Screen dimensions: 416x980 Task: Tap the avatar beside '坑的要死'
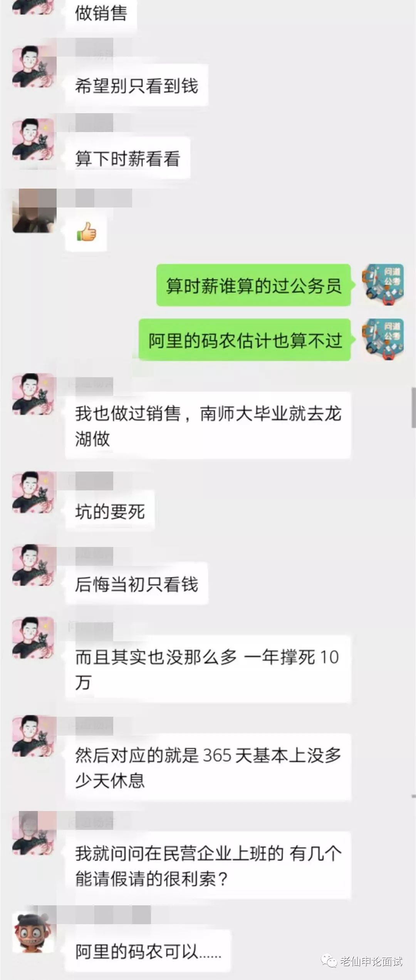point(34,492)
